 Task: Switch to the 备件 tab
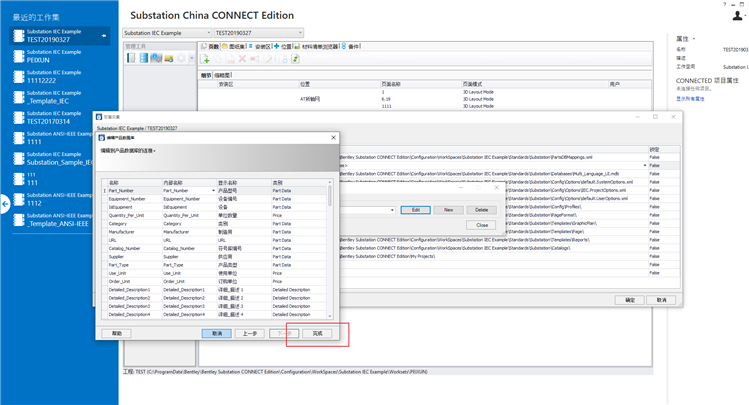(351, 46)
